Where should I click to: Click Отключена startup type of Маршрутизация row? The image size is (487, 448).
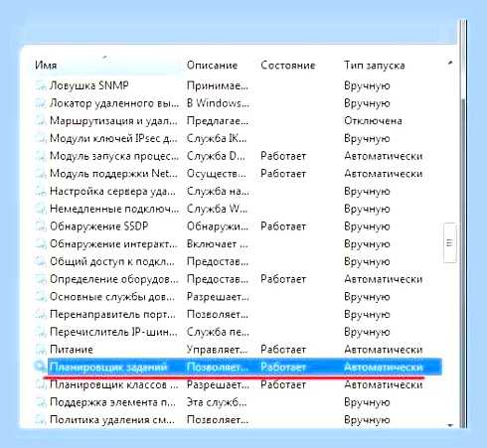coord(373,121)
